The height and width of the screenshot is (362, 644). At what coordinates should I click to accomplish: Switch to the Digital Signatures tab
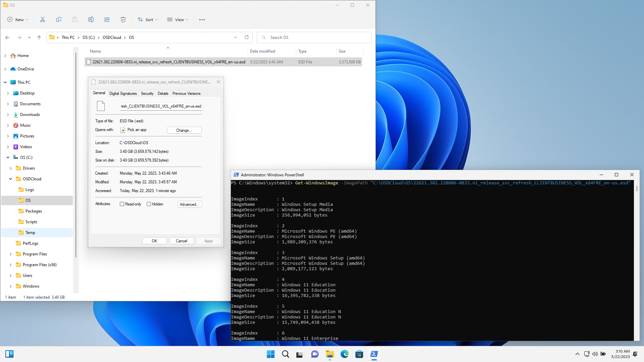pyautogui.click(x=123, y=94)
